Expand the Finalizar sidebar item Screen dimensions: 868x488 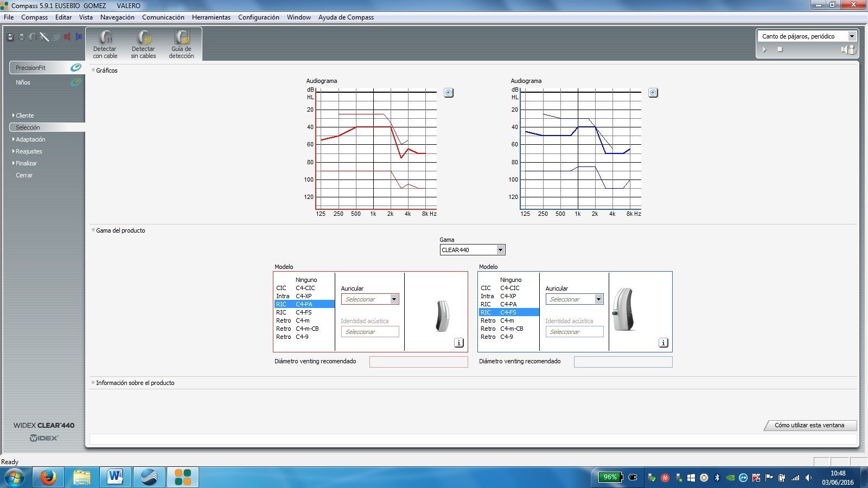point(14,163)
